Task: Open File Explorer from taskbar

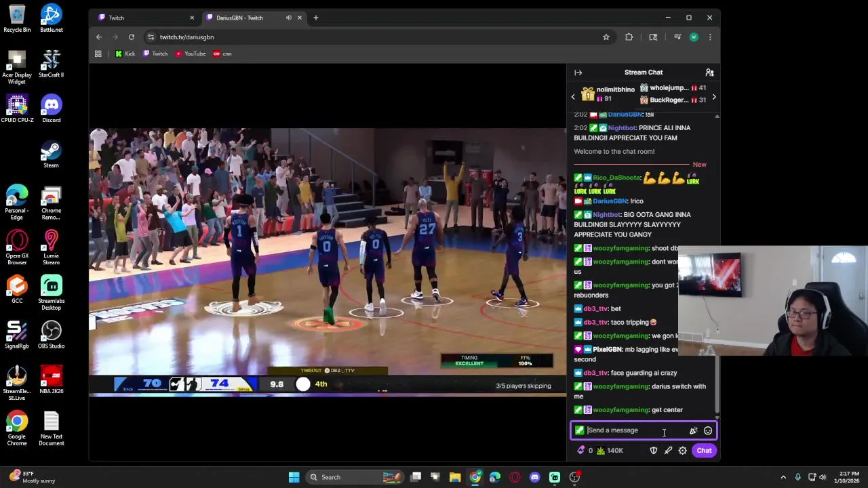Action: click(455, 477)
